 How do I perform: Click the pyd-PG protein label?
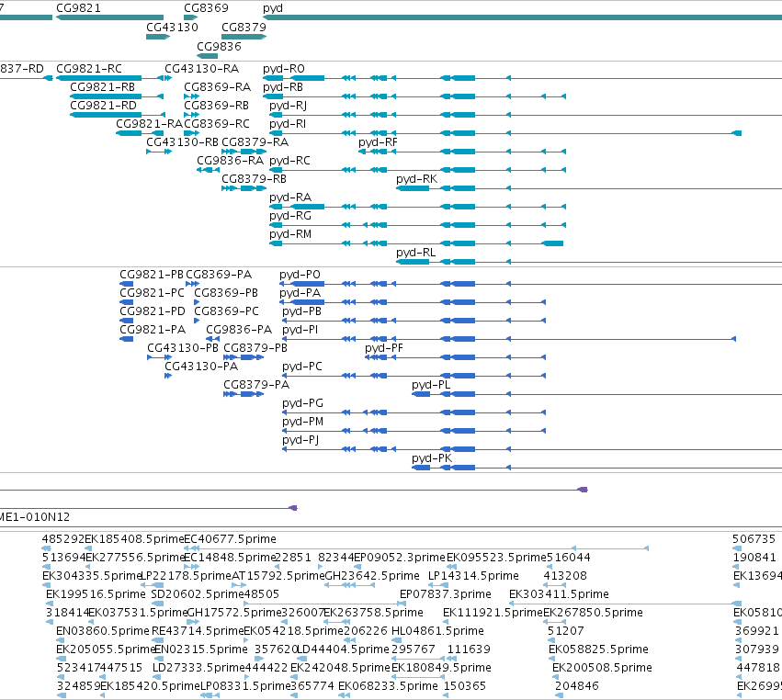302,403
